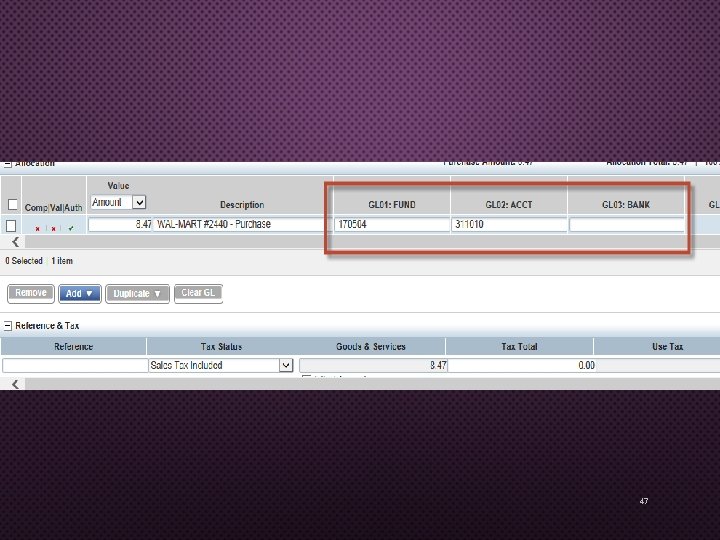The height and width of the screenshot is (540, 720).
Task: Click the first red Comp status icon
Action: 38,229
